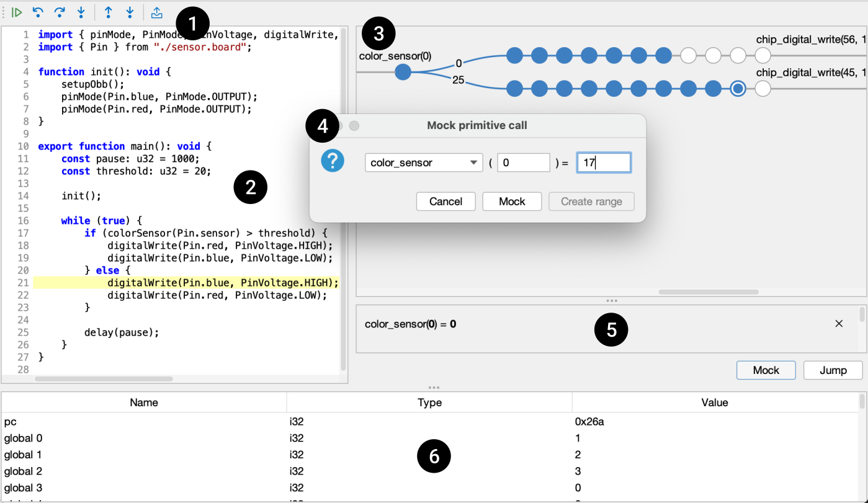Click the mock list panel vertical scrollbar
This screenshot has height=503, width=868.
pyautogui.click(x=862, y=314)
